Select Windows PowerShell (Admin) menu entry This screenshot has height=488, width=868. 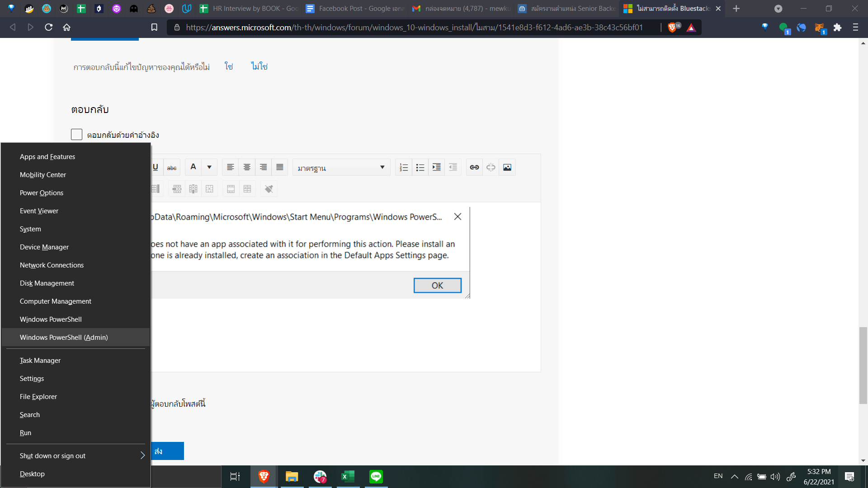tap(64, 338)
